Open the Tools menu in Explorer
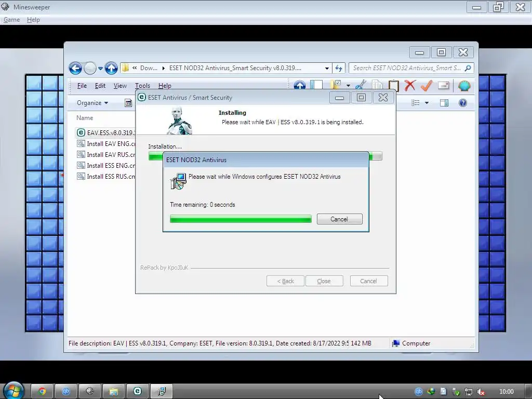The height and width of the screenshot is (399, 532). click(142, 86)
